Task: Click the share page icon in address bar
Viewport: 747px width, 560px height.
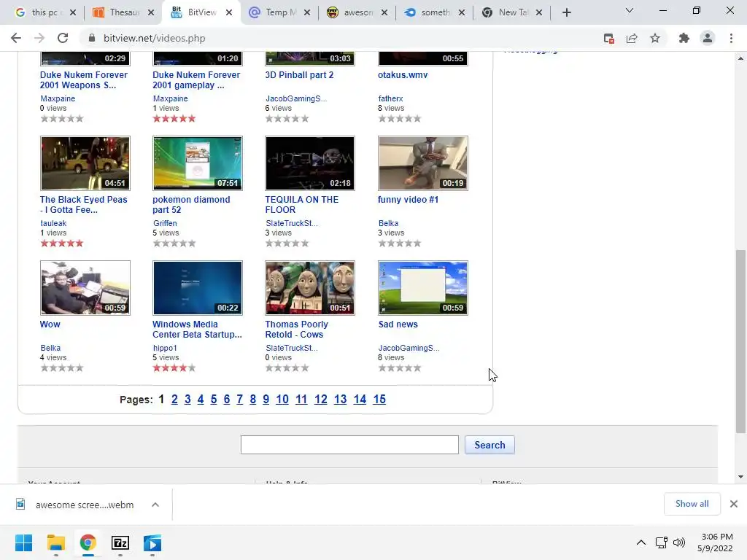Action: pyautogui.click(x=632, y=39)
